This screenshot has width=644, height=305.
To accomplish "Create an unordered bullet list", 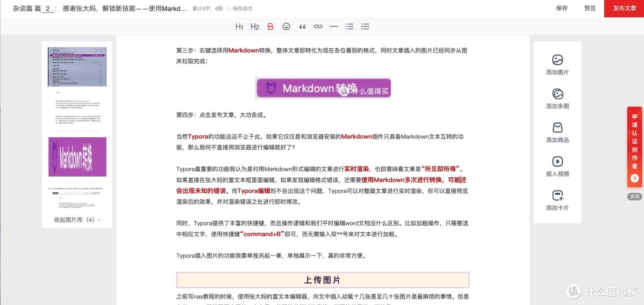I will coord(349,26).
